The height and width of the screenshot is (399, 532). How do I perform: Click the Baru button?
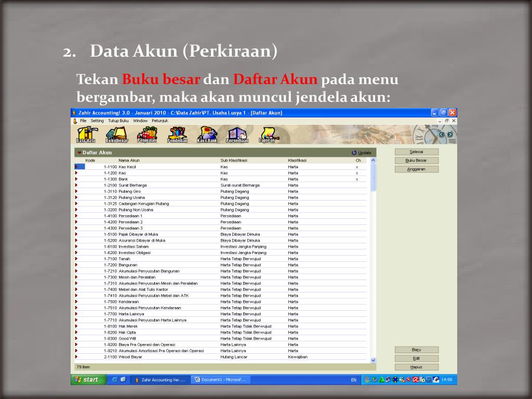[417, 350]
